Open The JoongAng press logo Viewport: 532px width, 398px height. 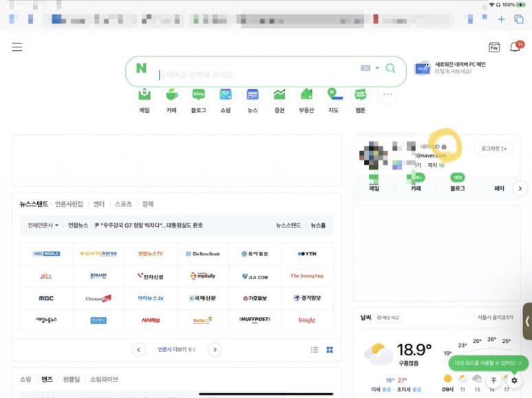pyautogui.click(x=307, y=276)
